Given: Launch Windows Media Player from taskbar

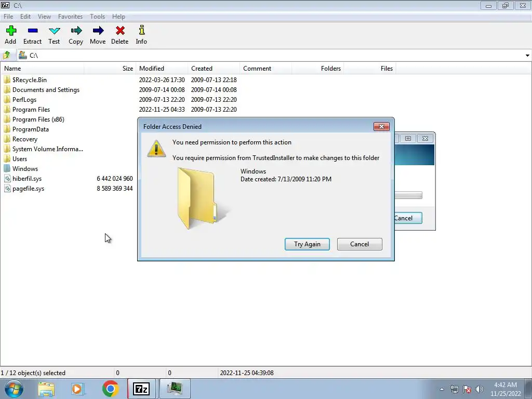Looking at the screenshot, I should coord(77,389).
